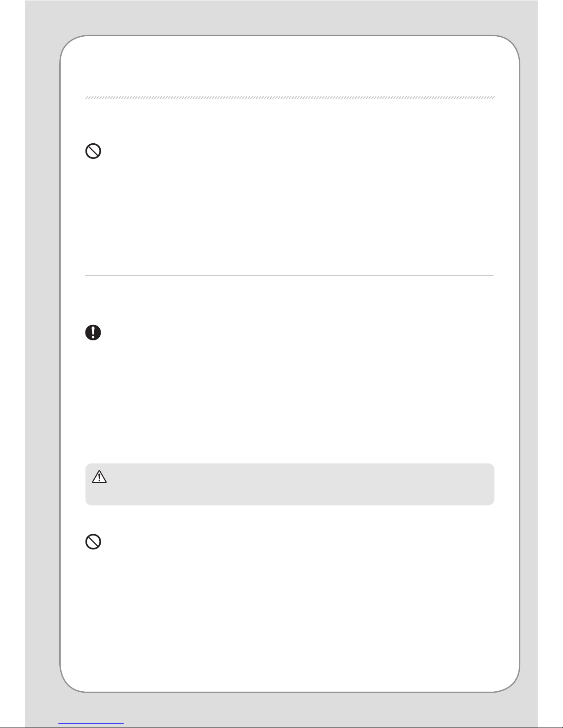
Task: Click the warning triangle icon in gray box
Action: [99, 477]
